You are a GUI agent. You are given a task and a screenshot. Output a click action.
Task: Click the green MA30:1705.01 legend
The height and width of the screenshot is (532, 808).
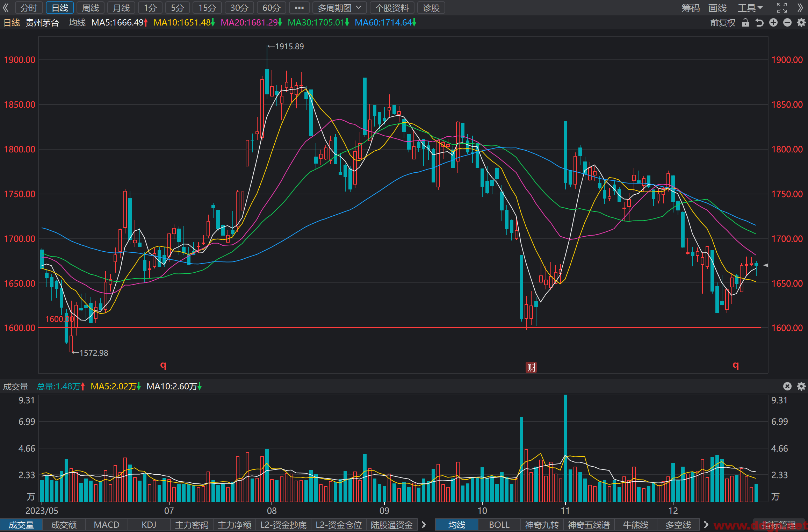[x=318, y=23]
